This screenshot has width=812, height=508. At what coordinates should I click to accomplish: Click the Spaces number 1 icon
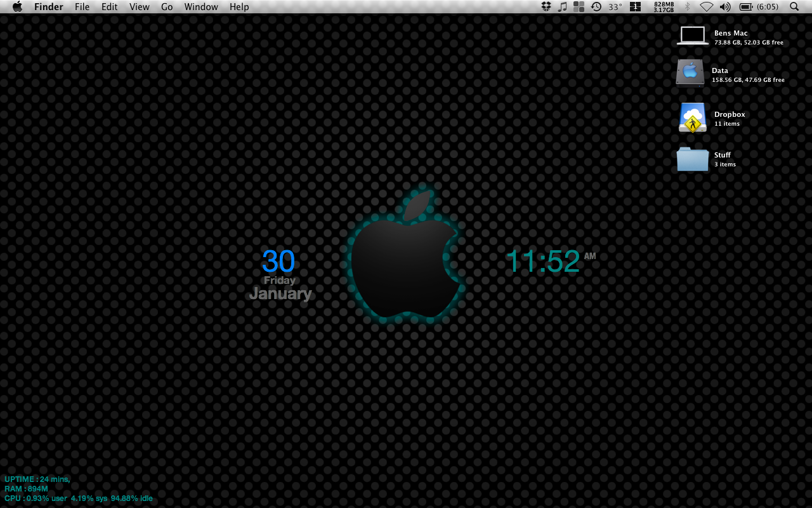pos(635,7)
